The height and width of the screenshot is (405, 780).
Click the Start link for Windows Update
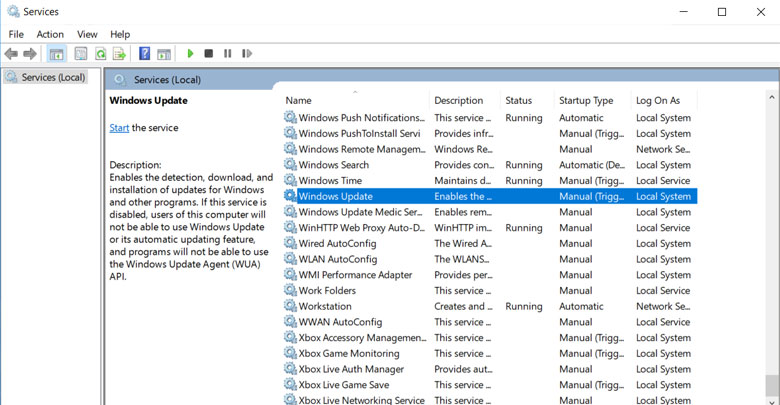coord(119,128)
